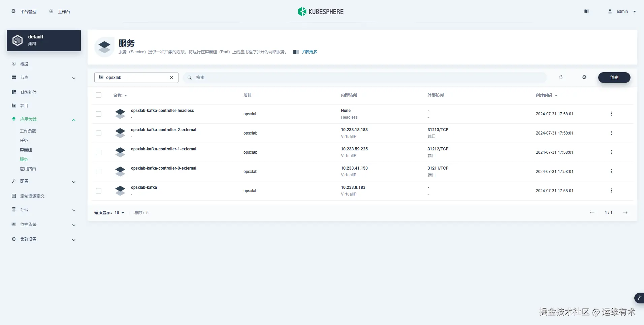Check the select-all checkbox in the table header
Image resolution: width=644 pixels, height=325 pixels.
pyautogui.click(x=99, y=95)
